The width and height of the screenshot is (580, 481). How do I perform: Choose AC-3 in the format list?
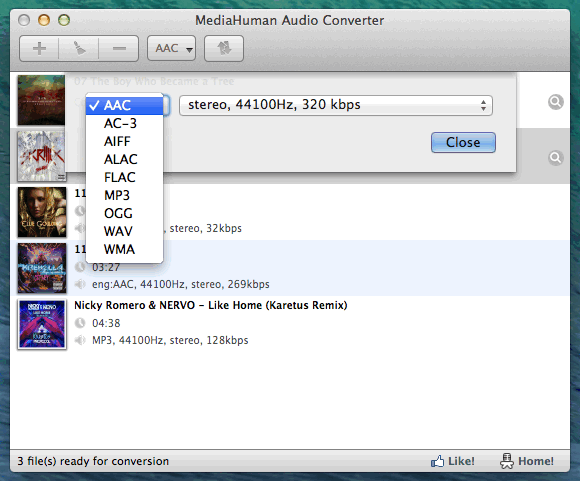coord(124,123)
